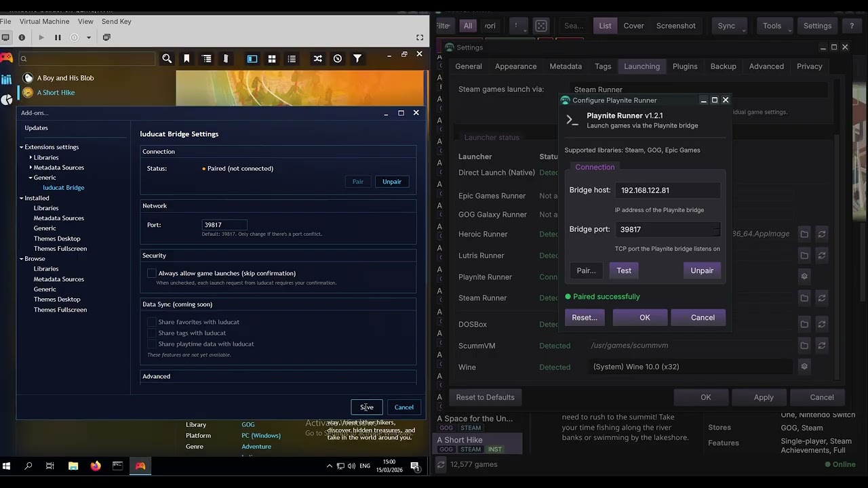This screenshot has width=868, height=488.
Task: Open Windows Start menu
Action: tap(7, 466)
